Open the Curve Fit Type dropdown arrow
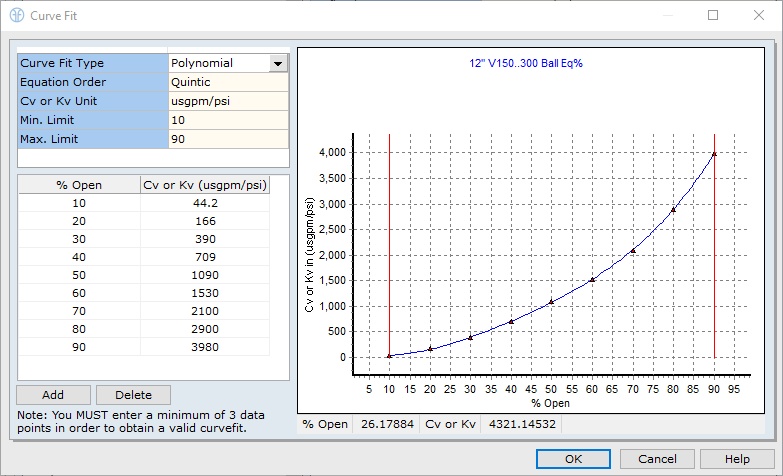 pos(278,63)
